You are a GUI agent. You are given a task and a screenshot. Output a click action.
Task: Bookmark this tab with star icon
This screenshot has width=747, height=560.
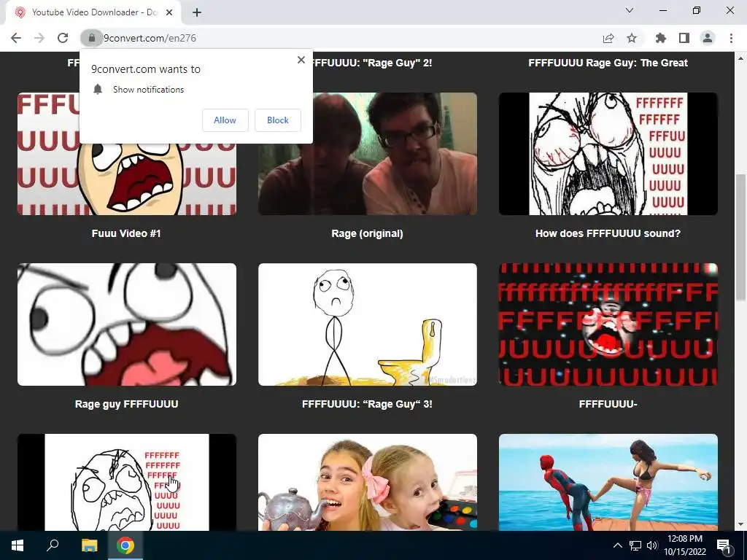[x=632, y=38]
